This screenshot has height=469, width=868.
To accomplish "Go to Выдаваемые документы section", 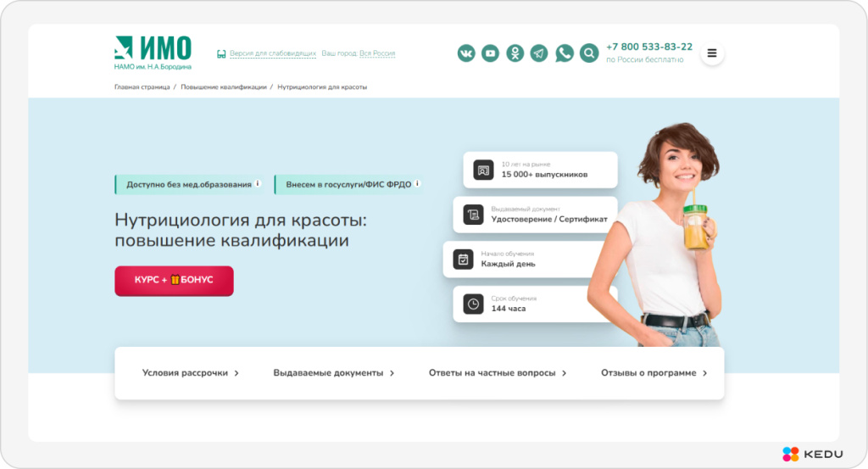I will [328, 373].
